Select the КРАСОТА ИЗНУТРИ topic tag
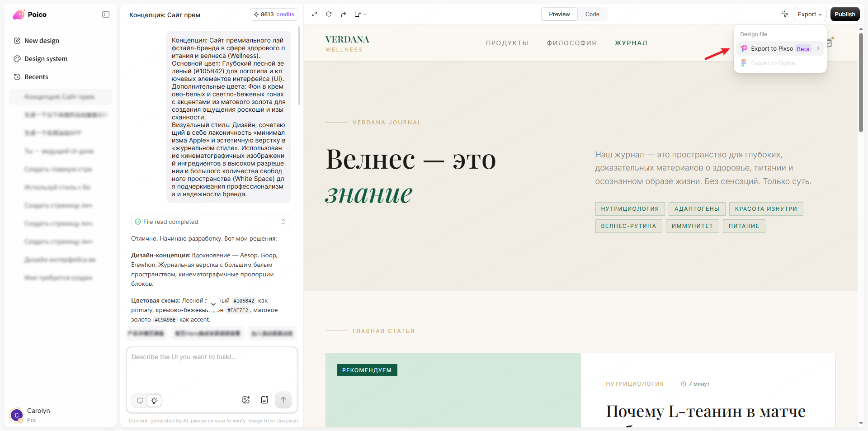Viewport: 868px width, 431px height. pyautogui.click(x=766, y=209)
